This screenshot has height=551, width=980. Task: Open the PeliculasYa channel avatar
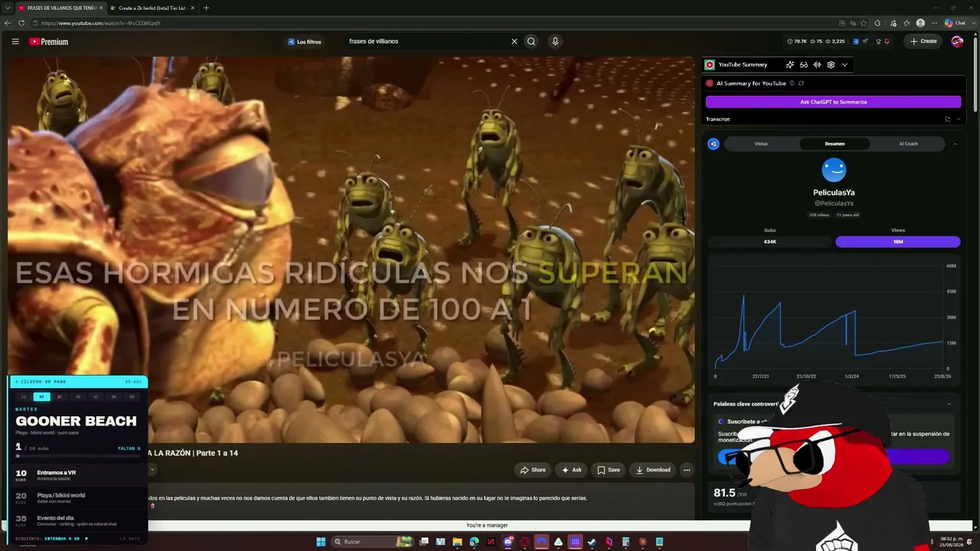coord(834,170)
